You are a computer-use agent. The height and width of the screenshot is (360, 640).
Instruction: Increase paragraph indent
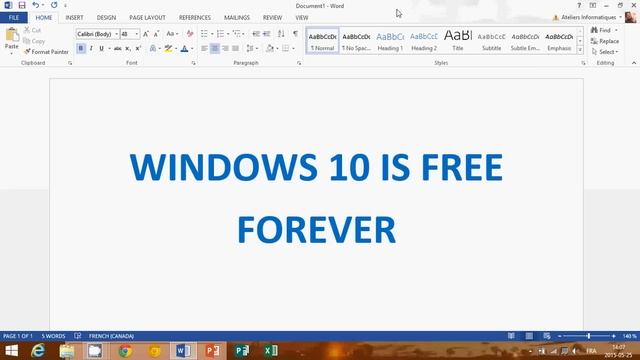267,34
